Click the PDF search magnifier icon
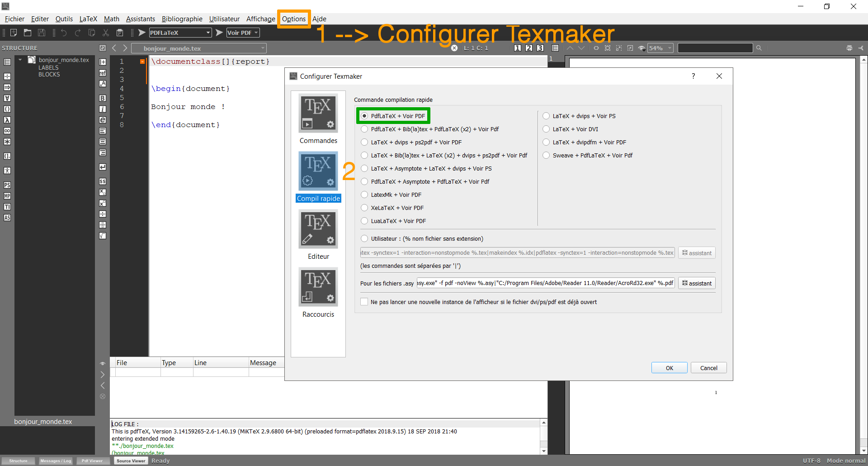868x466 pixels. [759, 48]
